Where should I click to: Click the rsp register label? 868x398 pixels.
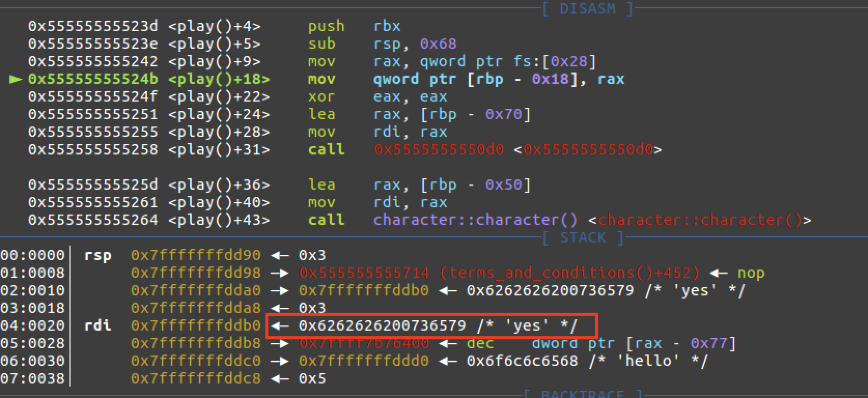(x=98, y=255)
